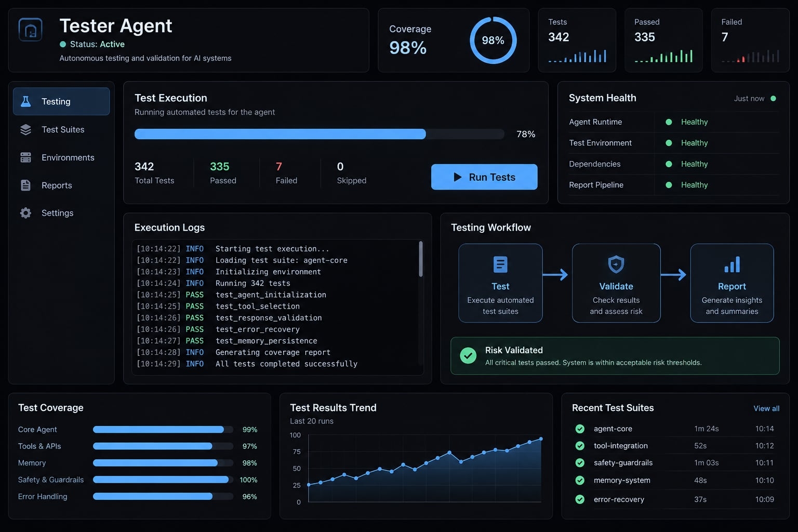This screenshot has width=798, height=532.
Task: Go to Test Suites in sidebar
Action: tap(61, 129)
